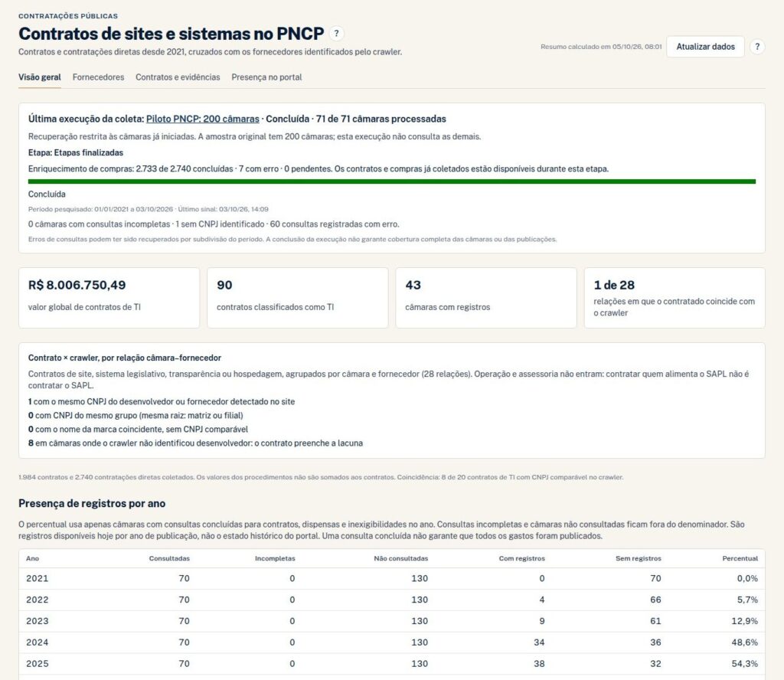Select the 2024 row year cell
Viewport: 784px width, 680px height.
(x=38, y=642)
